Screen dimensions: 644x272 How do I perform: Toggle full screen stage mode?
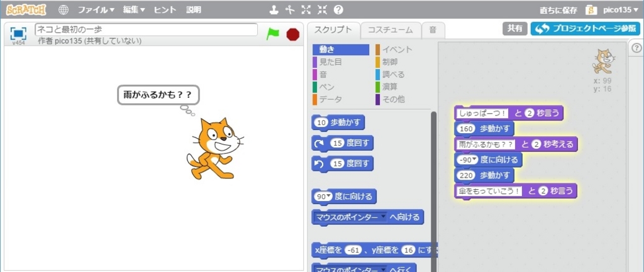coord(18,33)
